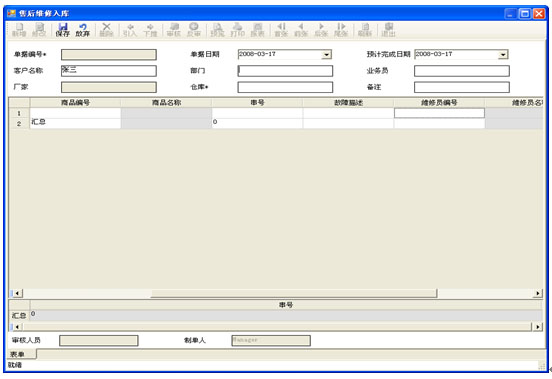
Task: Open the 预计完成日期 date dropdown
Action: click(503, 55)
